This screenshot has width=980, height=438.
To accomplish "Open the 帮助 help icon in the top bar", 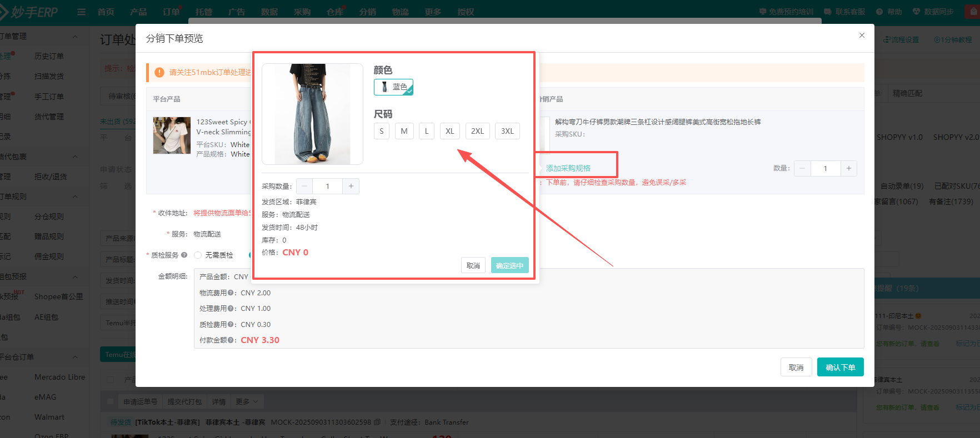I will [x=879, y=12].
